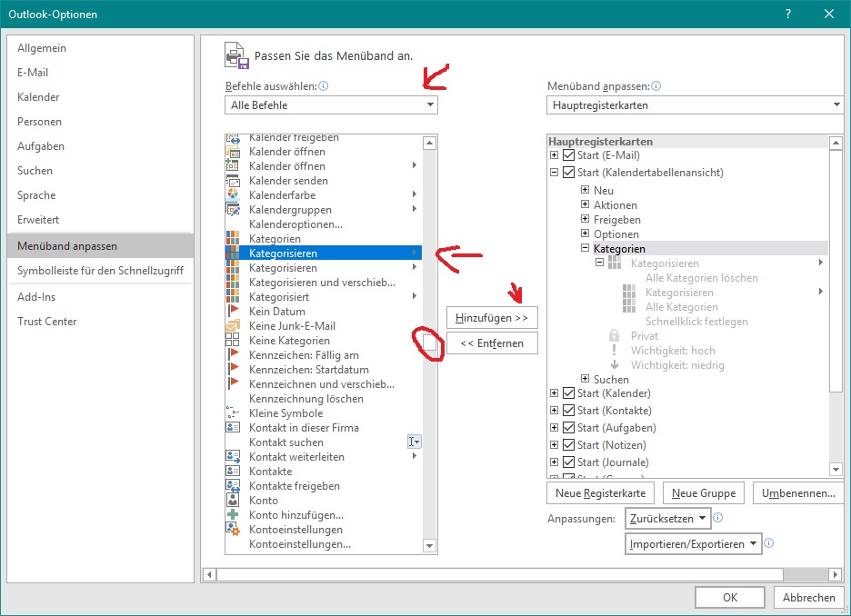Screen dimensions: 851x616
Task: Click the Kennzeichen: Startdatum flag icon
Action: pyautogui.click(x=232, y=370)
